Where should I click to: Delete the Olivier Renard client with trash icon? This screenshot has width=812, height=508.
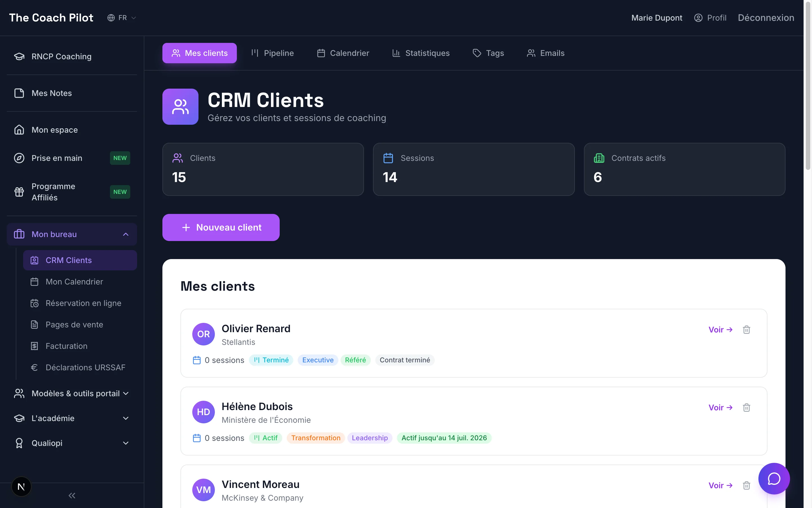coord(746,330)
